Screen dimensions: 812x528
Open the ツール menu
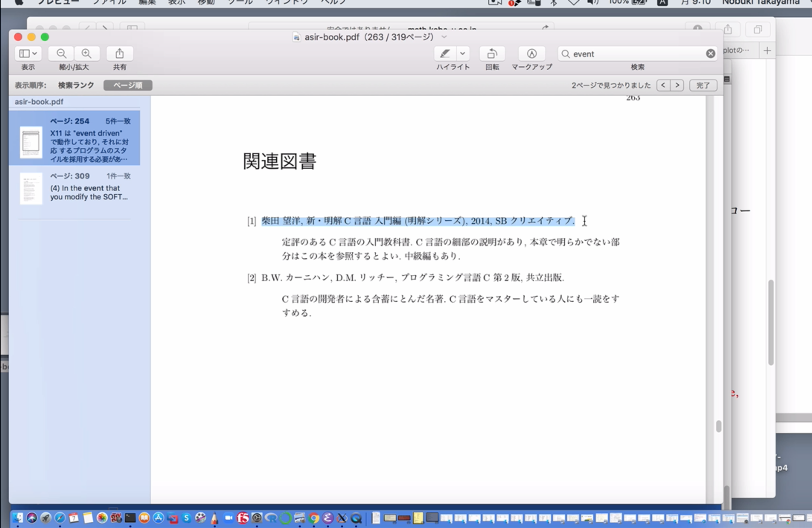pos(240,2)
